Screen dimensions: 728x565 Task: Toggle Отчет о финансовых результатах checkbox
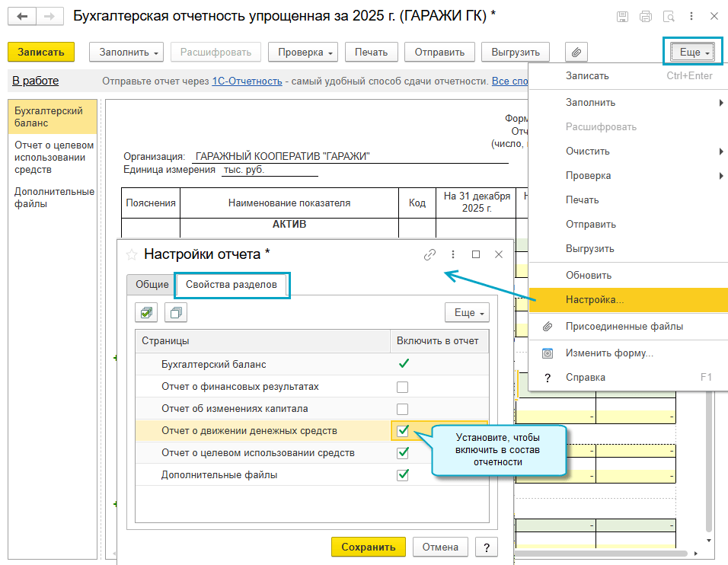[x=403, y=387]
